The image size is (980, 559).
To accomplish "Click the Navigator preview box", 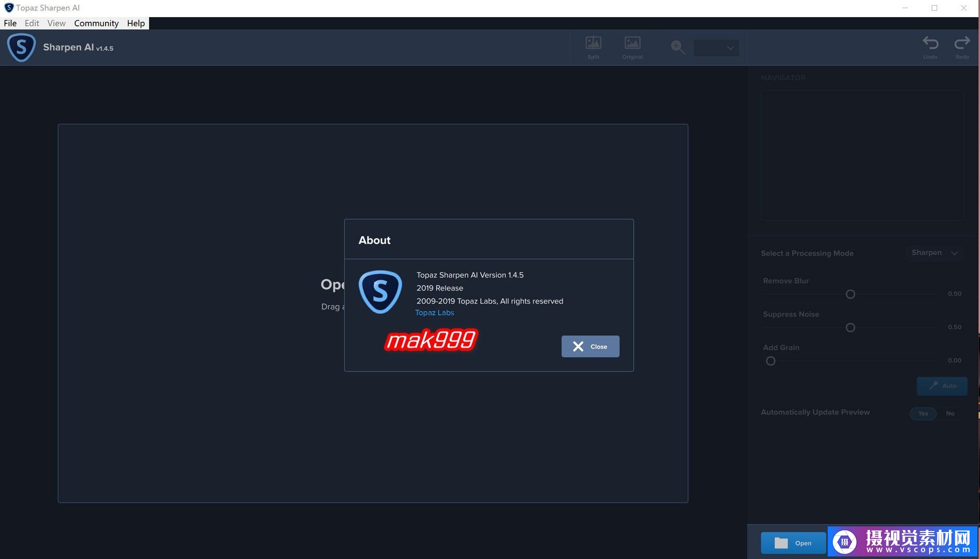I will [862, 155].
